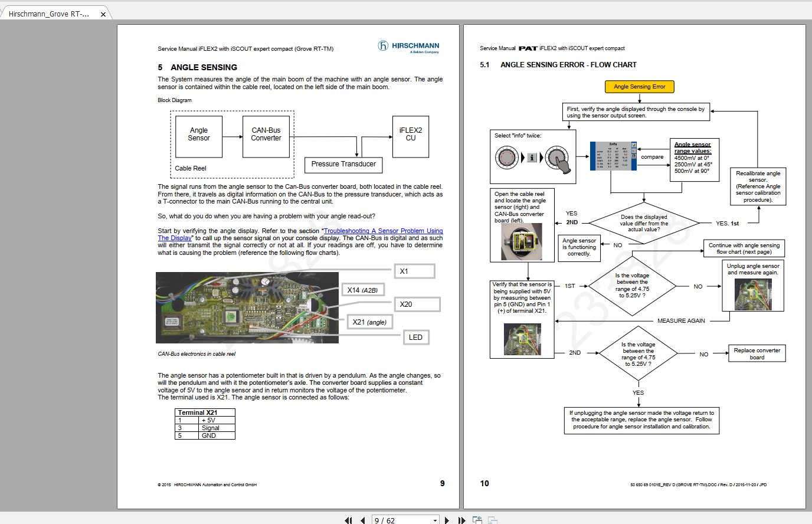The width and height of the screenshot is (812, 524).
Task: Close the Hirschmann_Grove RT document tab
Action: (x=103, y=14)
